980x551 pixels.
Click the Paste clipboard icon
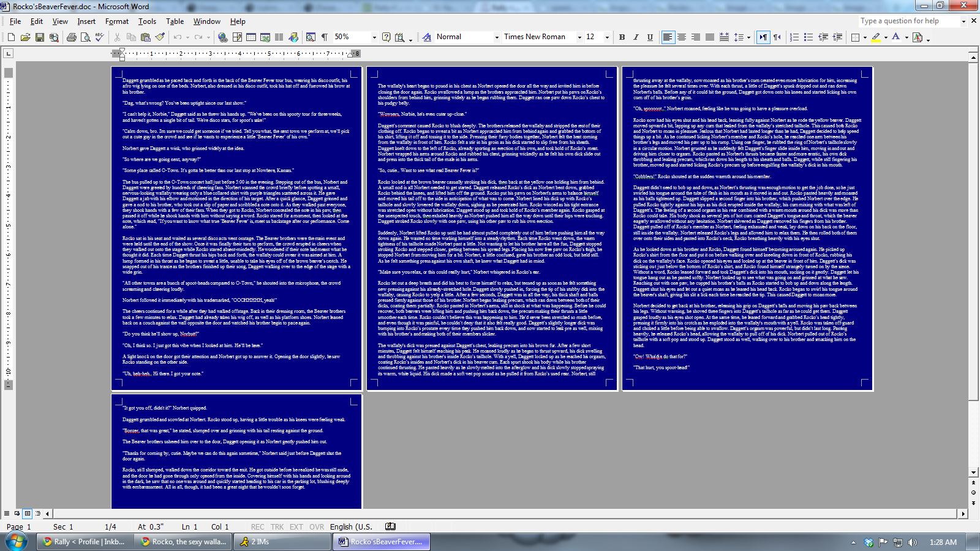[x=145, y=37]
